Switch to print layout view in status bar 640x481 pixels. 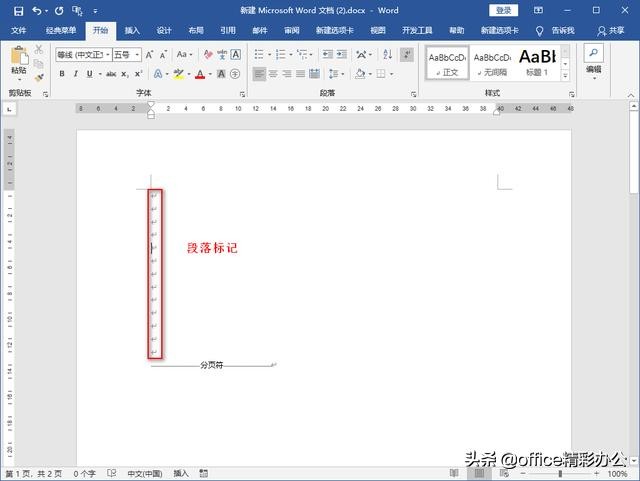tap(479, 473)
